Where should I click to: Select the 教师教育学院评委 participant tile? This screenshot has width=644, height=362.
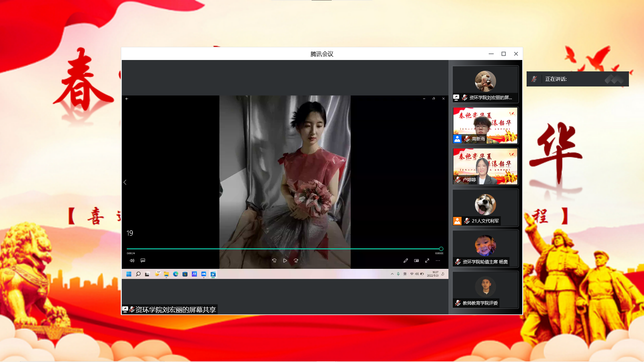[x=485, y=290]
